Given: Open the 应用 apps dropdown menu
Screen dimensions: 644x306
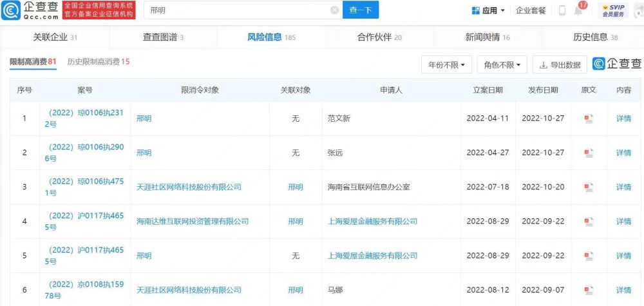Looking at the screenshot, I should [488, 11].
